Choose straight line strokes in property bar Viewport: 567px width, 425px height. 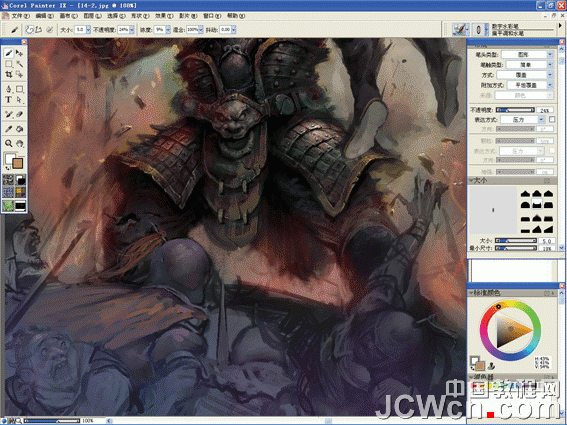coord(38,30)
